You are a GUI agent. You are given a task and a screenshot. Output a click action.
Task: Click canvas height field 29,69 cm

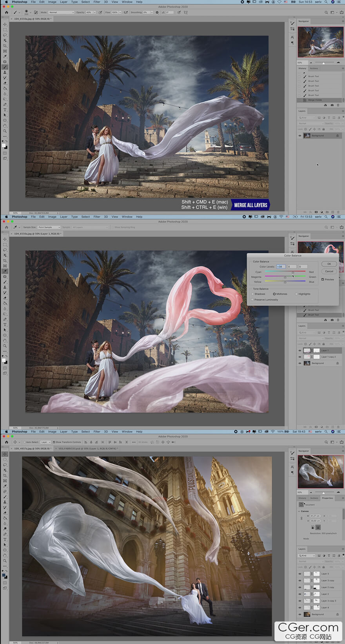click(x=315, y=521)
